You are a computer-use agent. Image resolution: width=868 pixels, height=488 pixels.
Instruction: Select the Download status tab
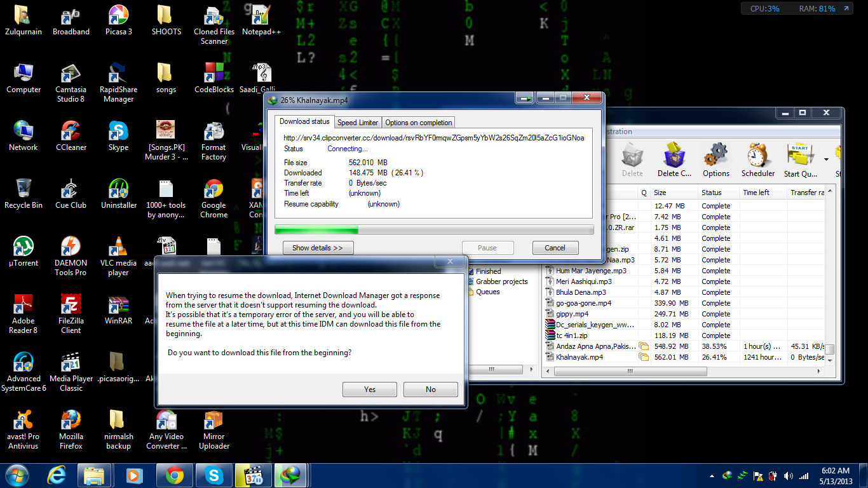pos(304,121)
